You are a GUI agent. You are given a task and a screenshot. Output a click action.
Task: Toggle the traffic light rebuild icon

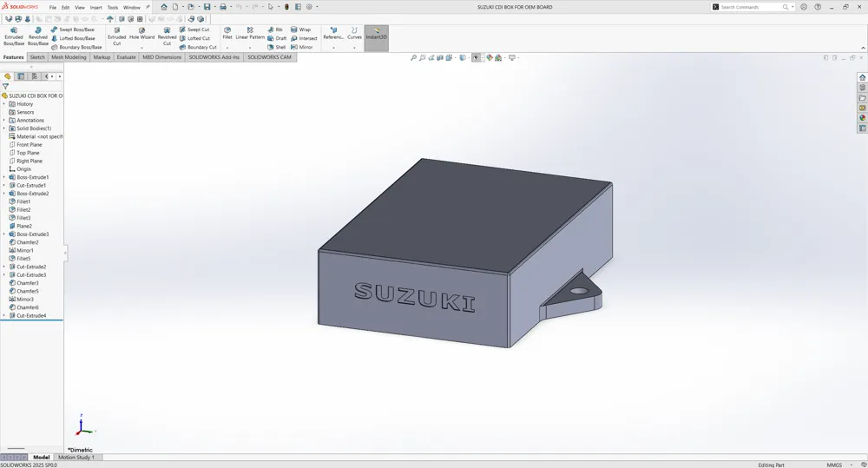pos(286,7)
